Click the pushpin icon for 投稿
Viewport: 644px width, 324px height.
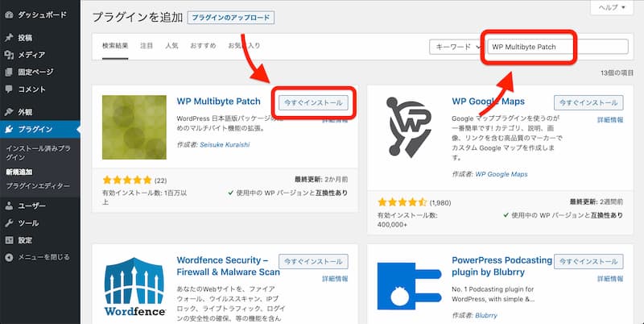(9, 38)
